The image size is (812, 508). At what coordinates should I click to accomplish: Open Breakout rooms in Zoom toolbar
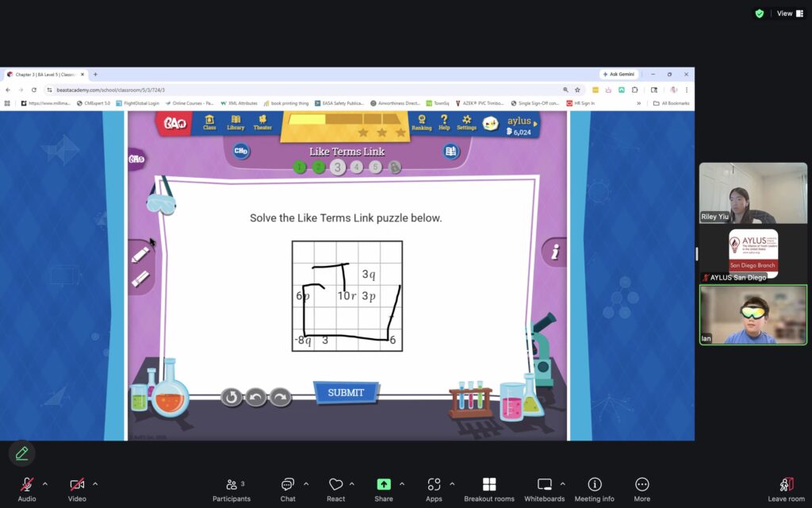(x=489, y=489)
